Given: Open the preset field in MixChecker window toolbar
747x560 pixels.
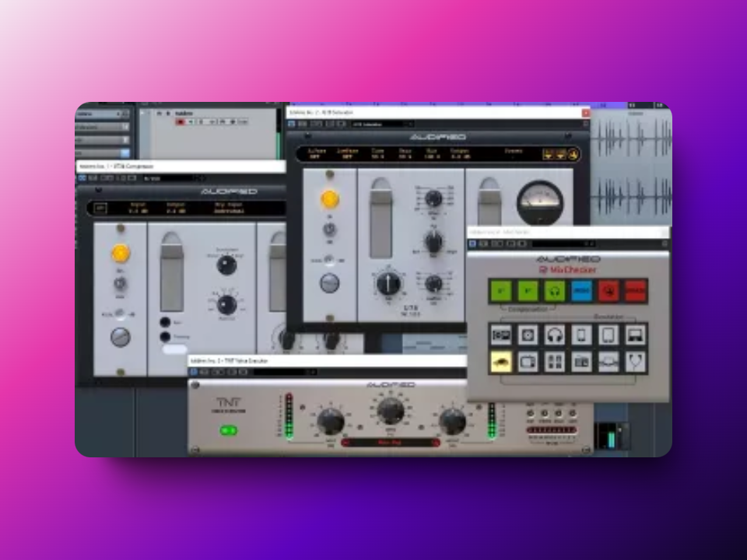Looking at the screenshot, I should [x=563, y=243].
